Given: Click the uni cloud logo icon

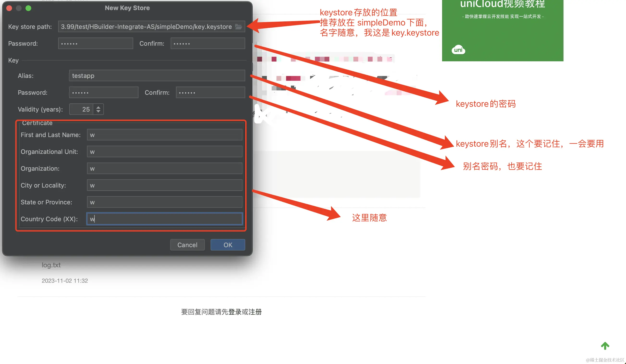Looking at the screenshot, I should (x=458, y=50).
